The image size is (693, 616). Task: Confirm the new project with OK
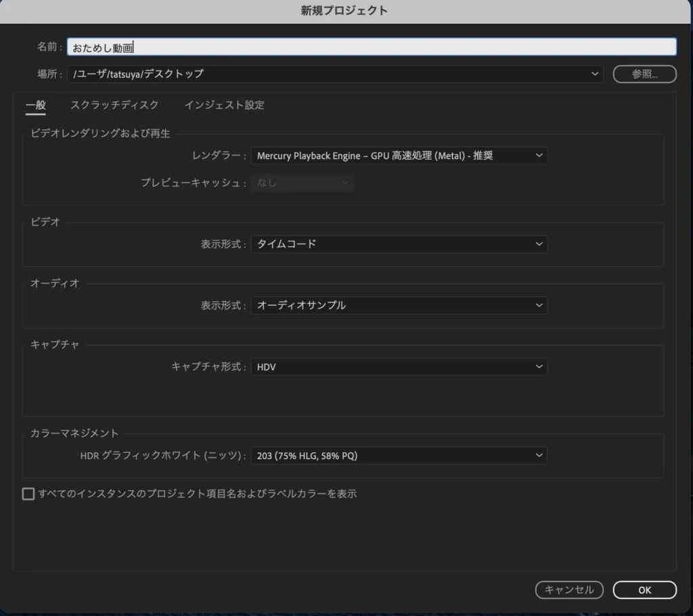pos(644,590)
